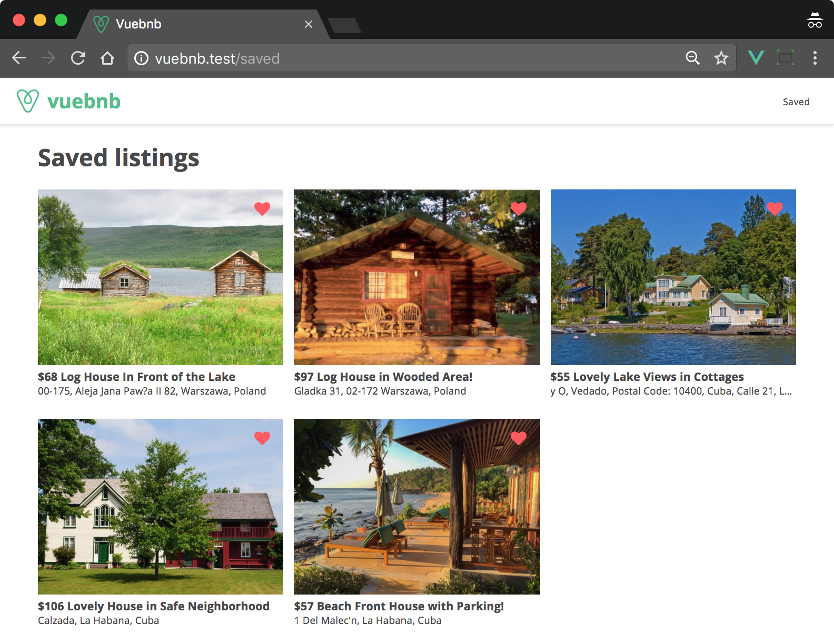Bookmark page with the star icon

click(x=721, y=58)
